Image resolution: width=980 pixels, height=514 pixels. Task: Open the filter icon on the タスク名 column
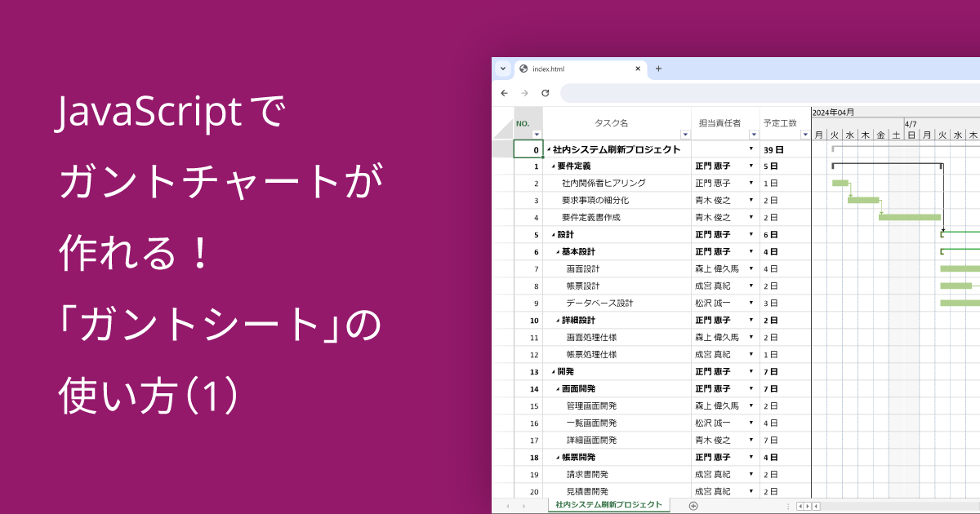click(684, 134)
